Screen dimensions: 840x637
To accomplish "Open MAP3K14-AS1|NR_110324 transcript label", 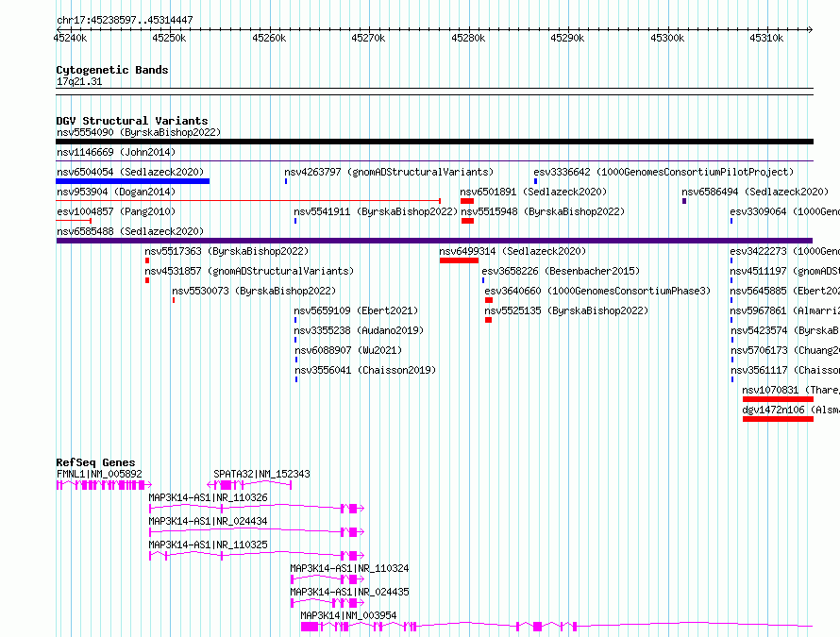I will [349, 568].
